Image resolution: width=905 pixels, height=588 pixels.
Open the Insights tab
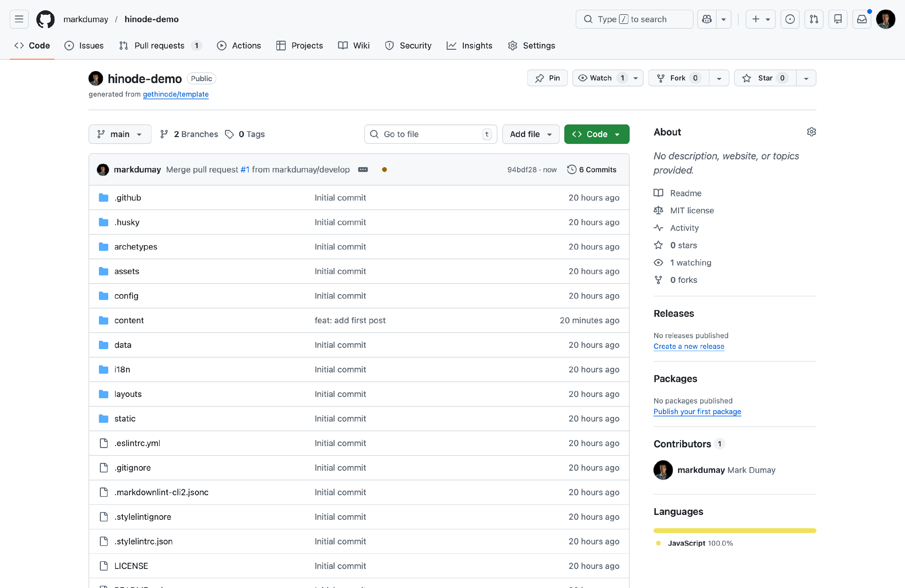pos(469,46)
